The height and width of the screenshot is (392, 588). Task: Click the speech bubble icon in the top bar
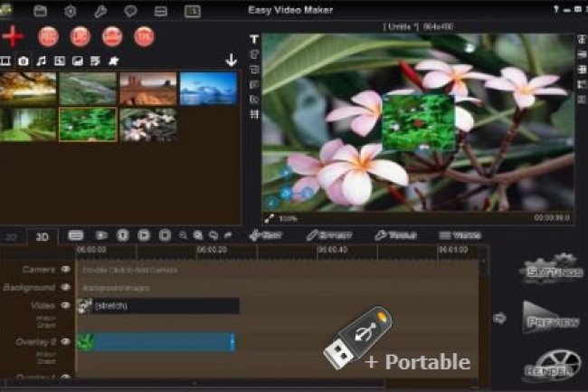[130, 11]
